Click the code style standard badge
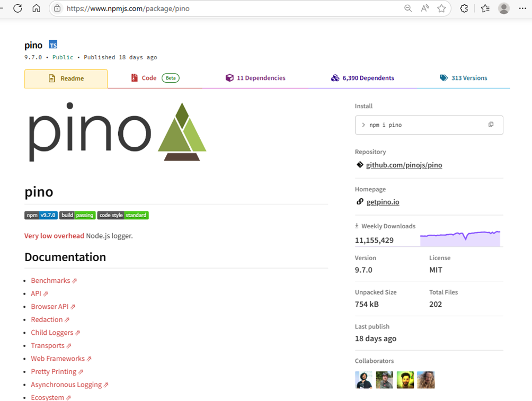532x401 pixels. point(123,215)
